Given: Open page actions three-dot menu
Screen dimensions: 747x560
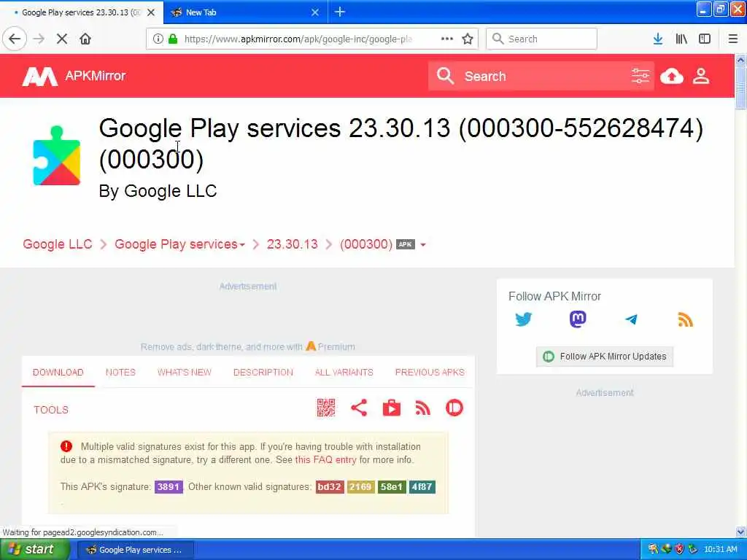Looking at the screenshot, I should 447,39.
